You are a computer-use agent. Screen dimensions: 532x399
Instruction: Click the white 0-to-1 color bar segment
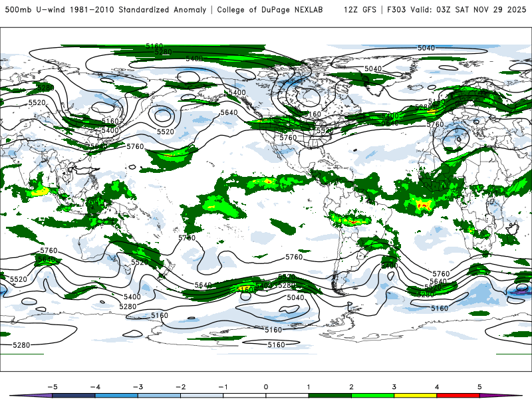287,396
